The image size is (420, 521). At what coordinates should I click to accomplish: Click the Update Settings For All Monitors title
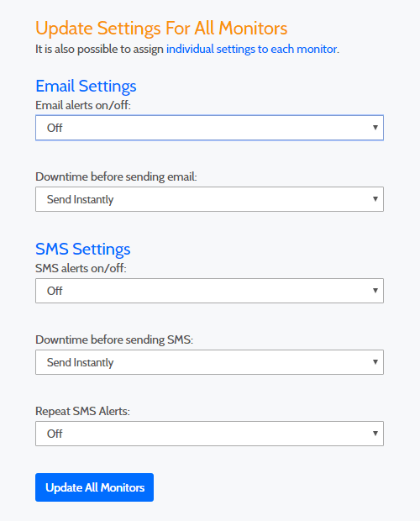point(161,29)
